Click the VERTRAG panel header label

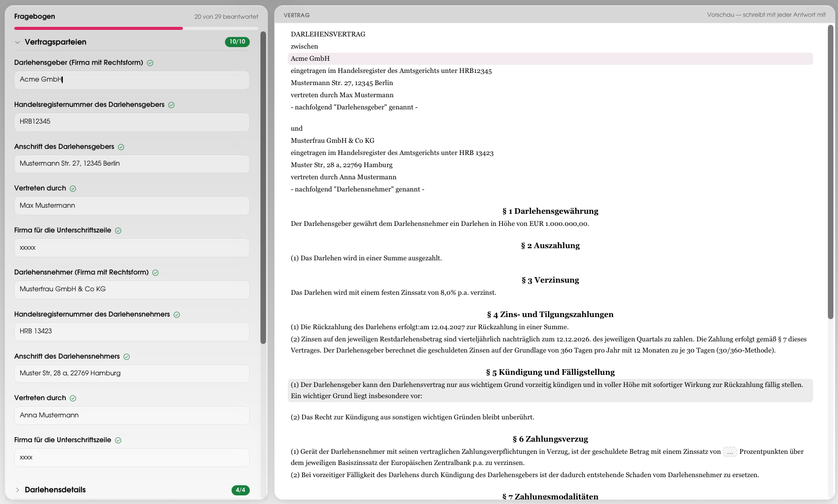pos(297,15)
